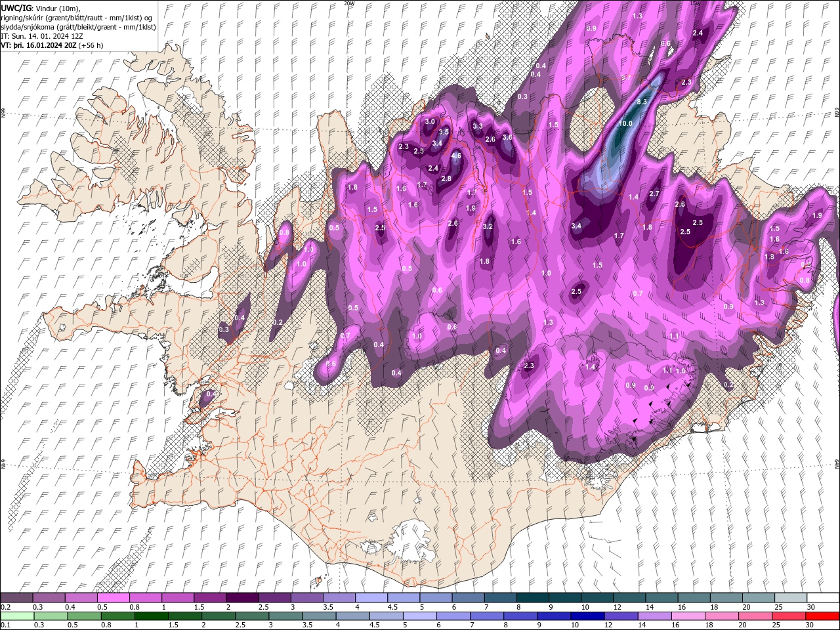
Task: Pick the light gray 25 swatch in upper legend
Action: [791, 598]
